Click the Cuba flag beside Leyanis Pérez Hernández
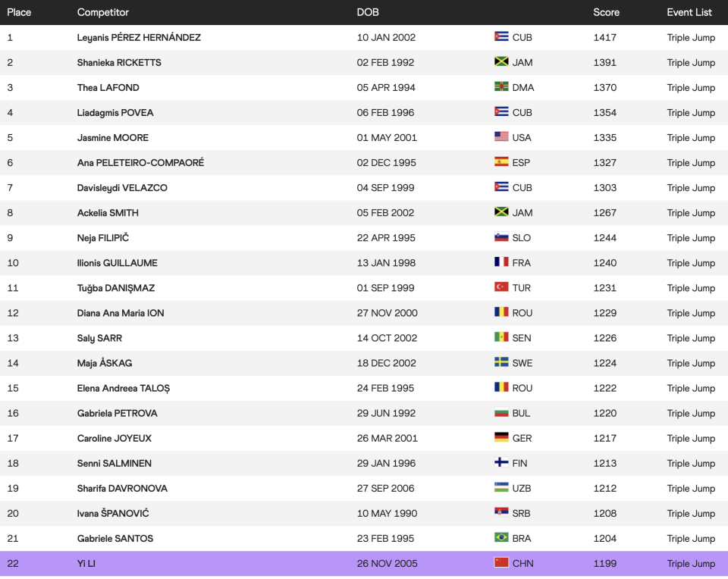Screen dimensions: 728x579 [x=501, y=37]
